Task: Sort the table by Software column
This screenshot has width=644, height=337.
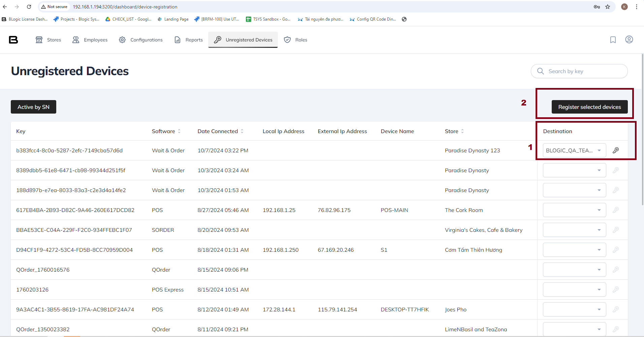Action: point(179,131)
